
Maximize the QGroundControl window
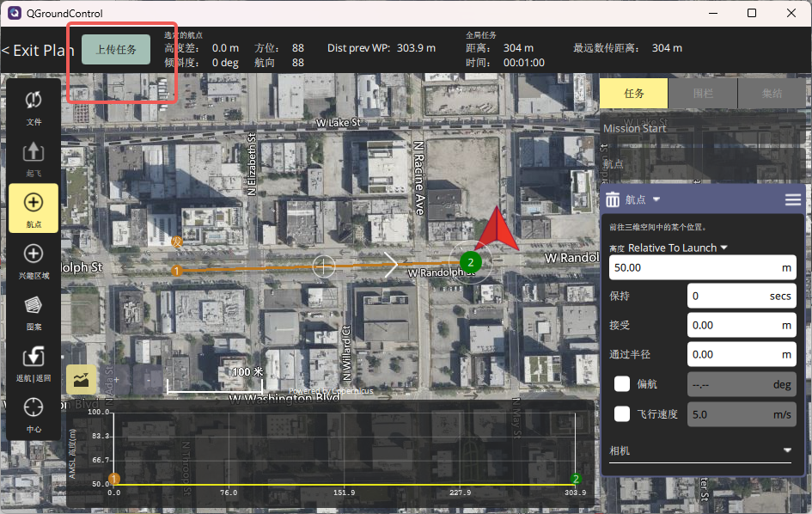pos(752,13)
